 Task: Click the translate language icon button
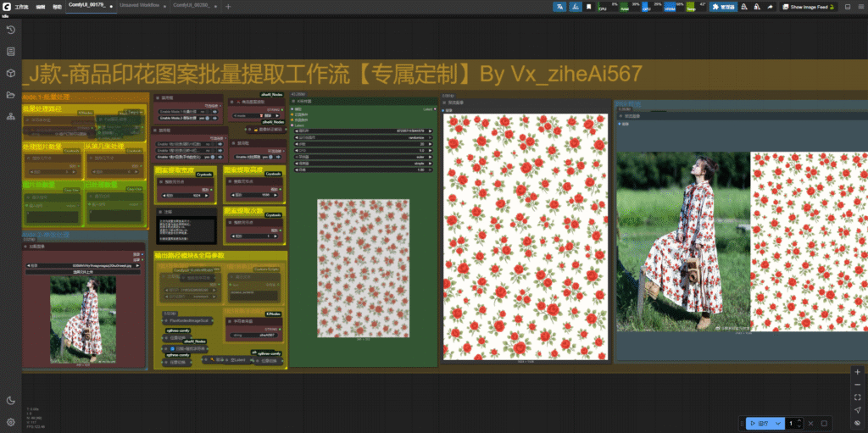[559, 7]
